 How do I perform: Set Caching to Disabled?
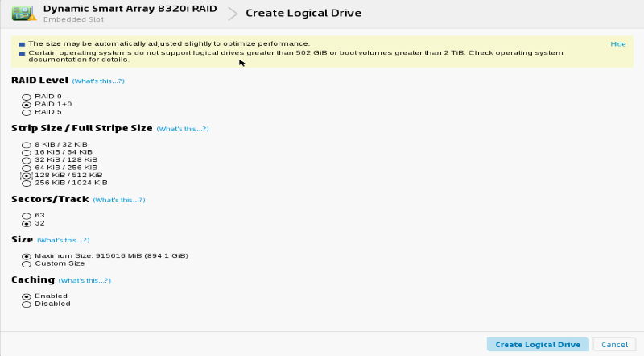pos(27,304)
